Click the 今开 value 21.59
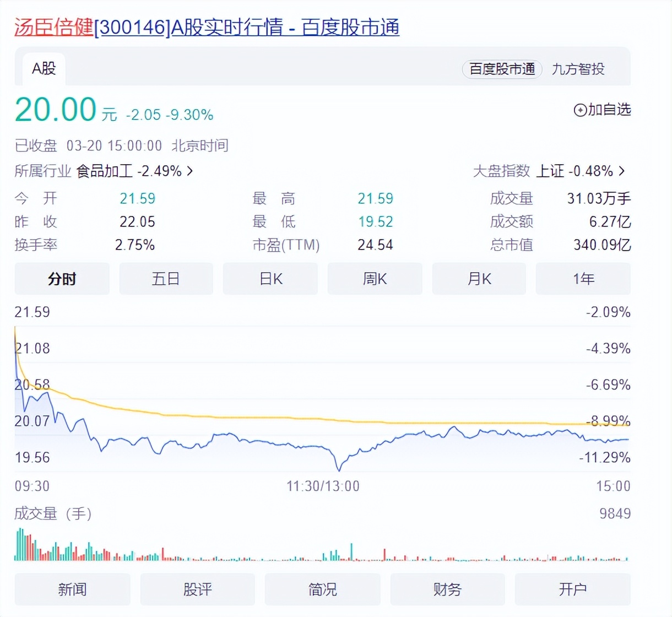Image resolution: width=672 pixels, height=617 pixels. coord(138,198)
